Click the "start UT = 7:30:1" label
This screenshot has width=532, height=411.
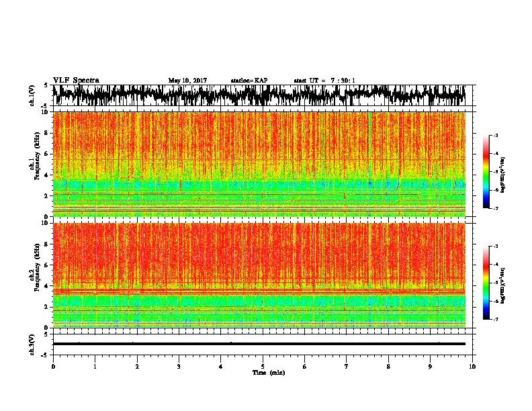pyautogui.click(x=324, y=81)
